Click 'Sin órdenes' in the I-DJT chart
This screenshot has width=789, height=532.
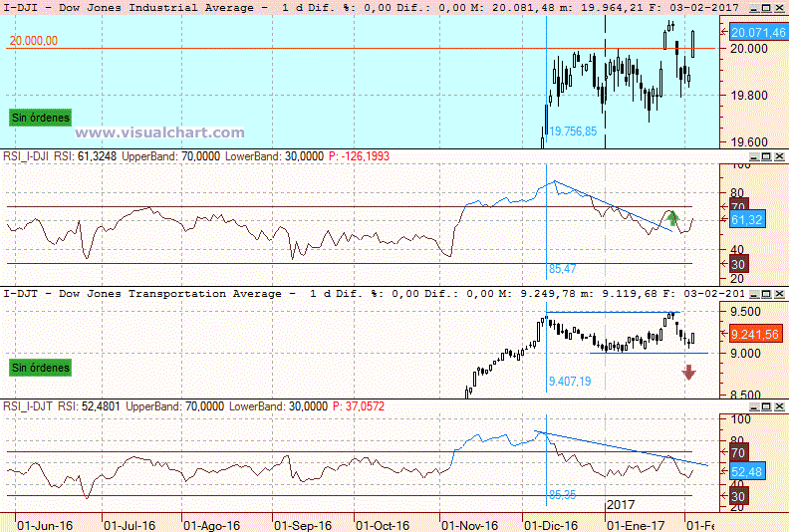click(40, 368)
